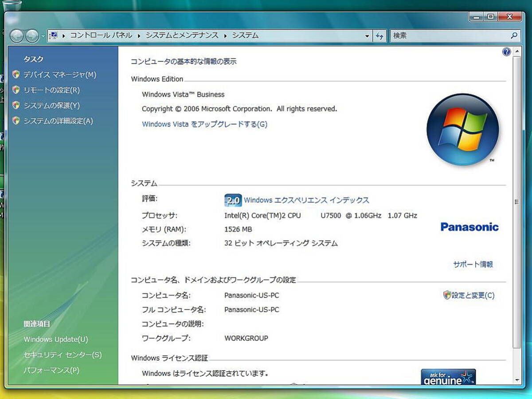Click the Windows Vista orb logo
The width and height of the screenshot is (532, 399).
click(x=462, y=130)
